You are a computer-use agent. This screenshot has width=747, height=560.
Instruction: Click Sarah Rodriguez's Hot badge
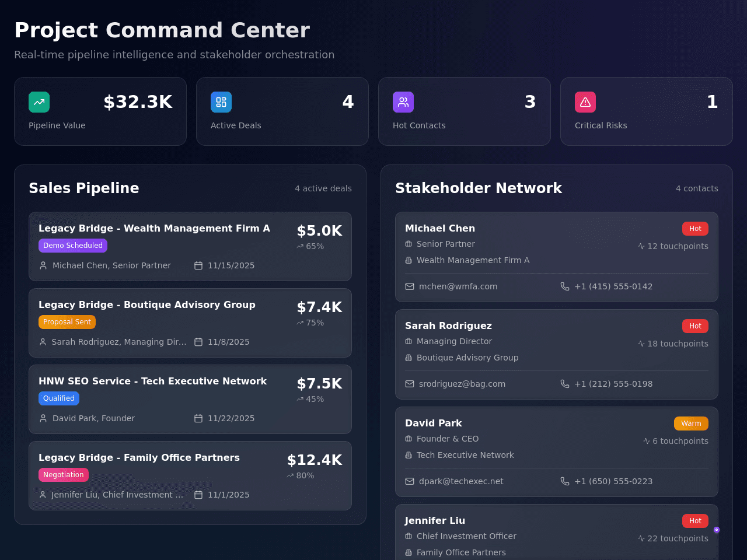click(x=695, y=326)
